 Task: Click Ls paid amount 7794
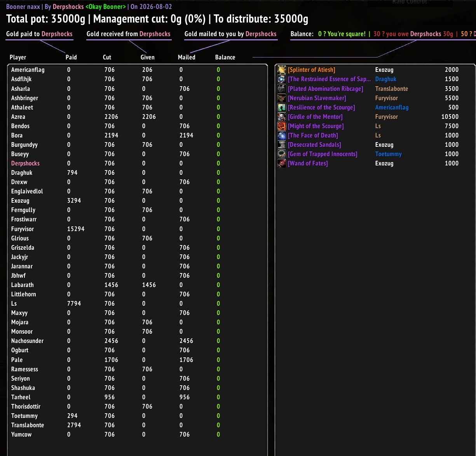click(74, 303)
